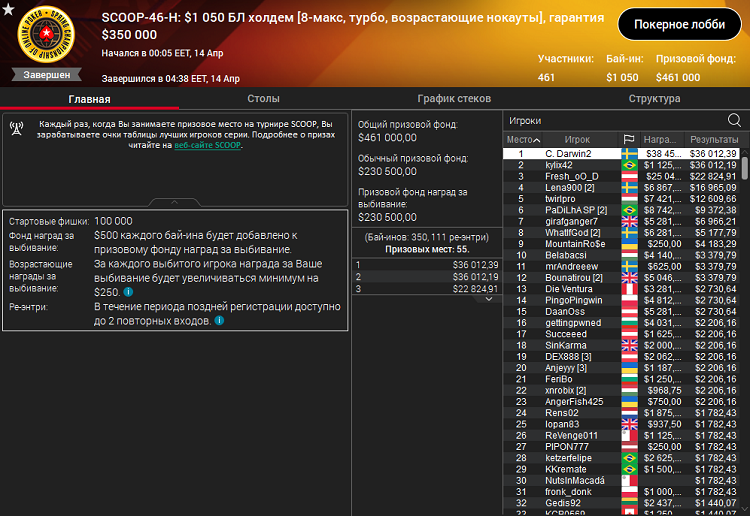The width and height of the screenshot is (750, 516).
Task: Sort by Награ... column header
Action: [x=660, y=140]
